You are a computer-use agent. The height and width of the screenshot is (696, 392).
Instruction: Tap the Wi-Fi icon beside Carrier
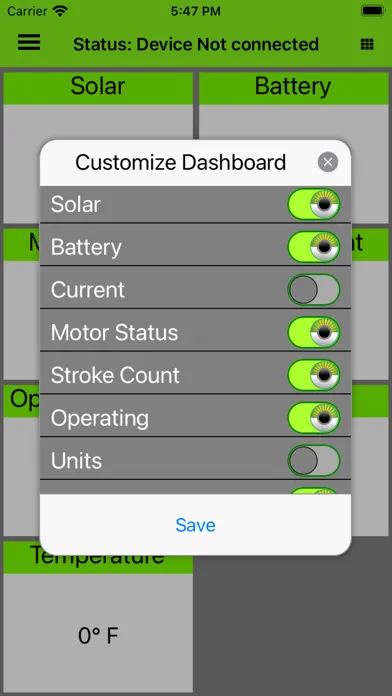click(60, 11)
